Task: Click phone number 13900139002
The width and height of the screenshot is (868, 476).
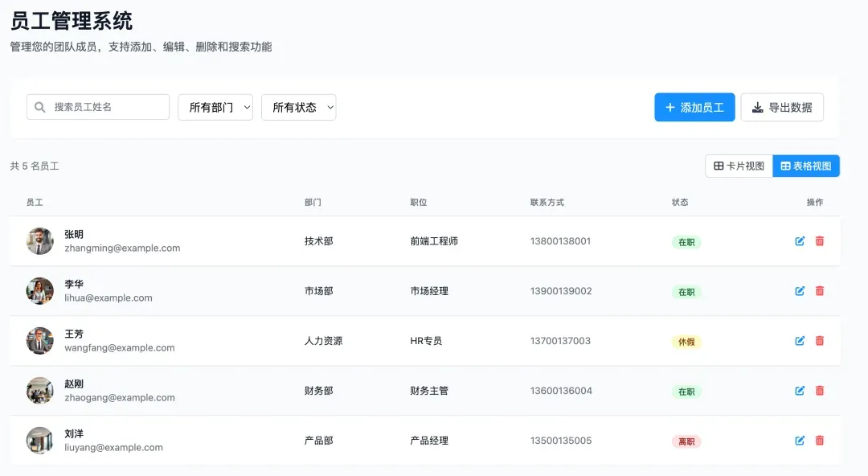Action: click(561, 291)
